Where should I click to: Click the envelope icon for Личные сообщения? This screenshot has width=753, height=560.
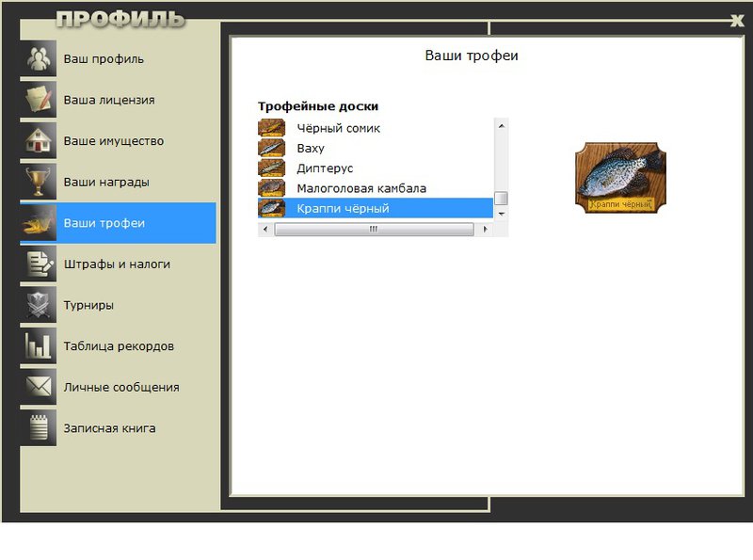pos(39,387)
